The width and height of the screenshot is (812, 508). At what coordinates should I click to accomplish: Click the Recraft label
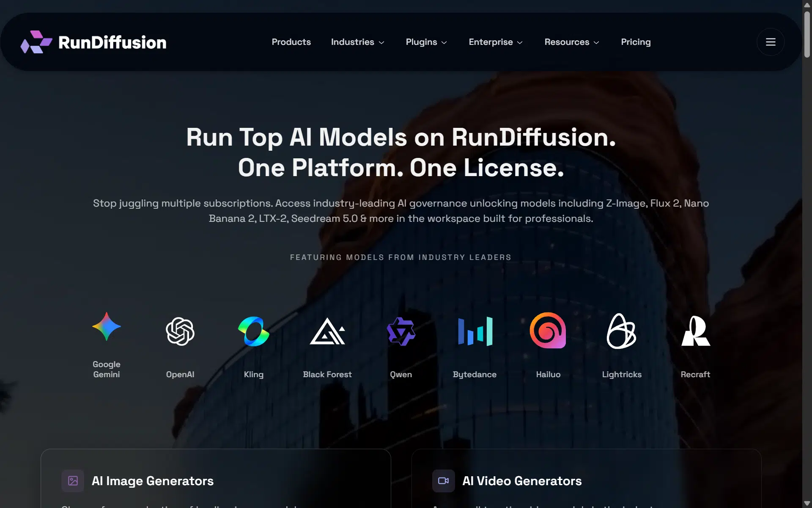695,374
